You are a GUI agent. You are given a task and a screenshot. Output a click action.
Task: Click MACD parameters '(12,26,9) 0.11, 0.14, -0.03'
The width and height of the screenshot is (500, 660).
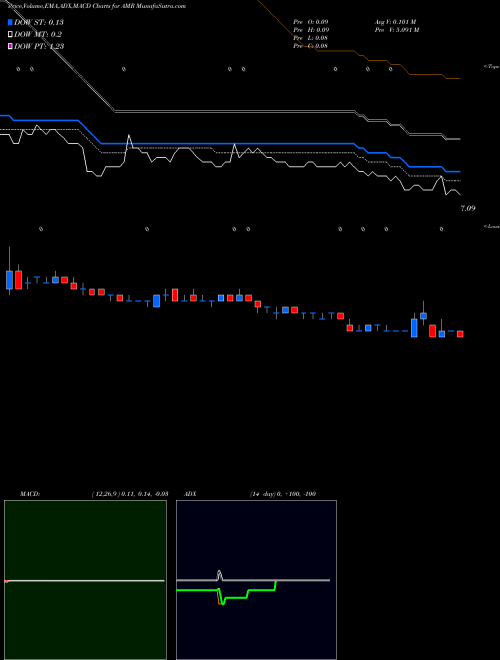click(130, 494)
